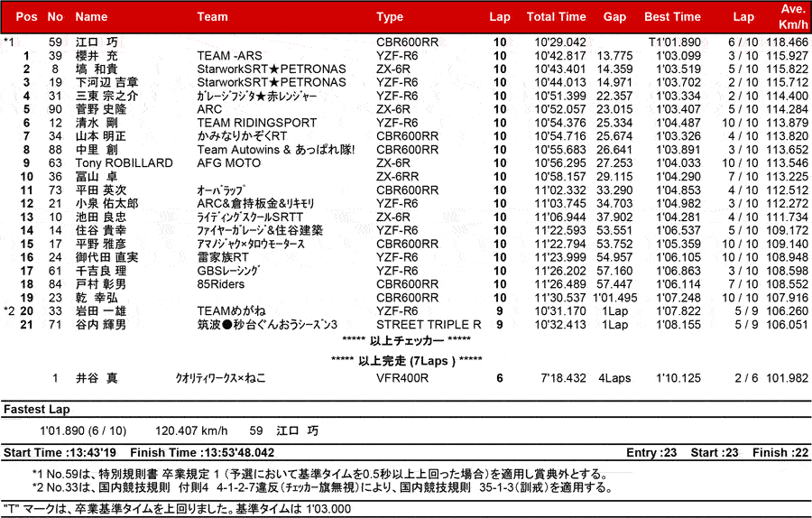Click team TEAMめがね
This screenshot has height=518, width=812.
coord(232,311)
